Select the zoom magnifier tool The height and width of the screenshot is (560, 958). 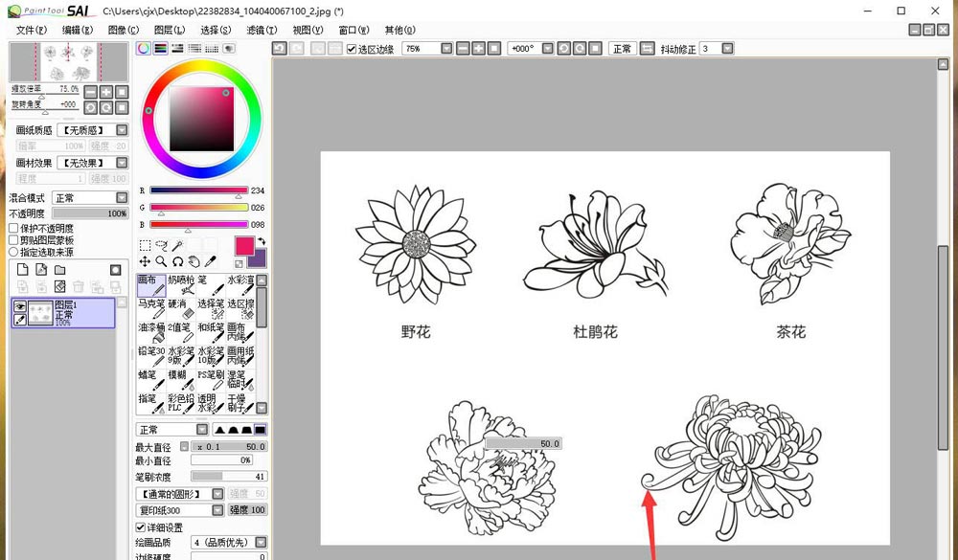[161, 261]
